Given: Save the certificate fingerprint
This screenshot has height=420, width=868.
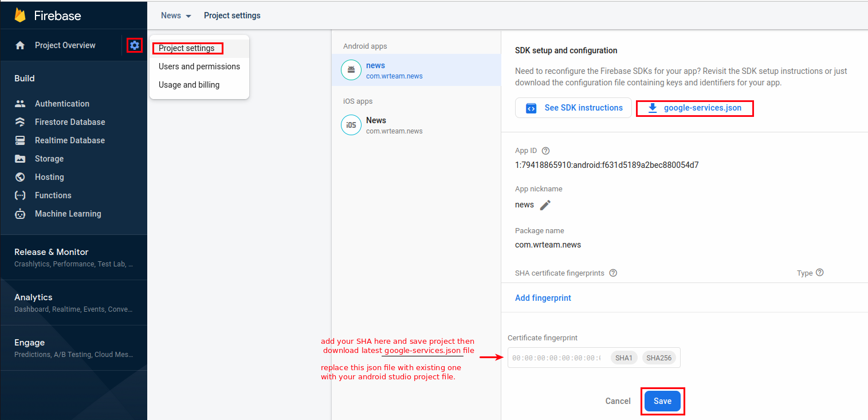Looking at the screenshot, I should coord(662,401).
